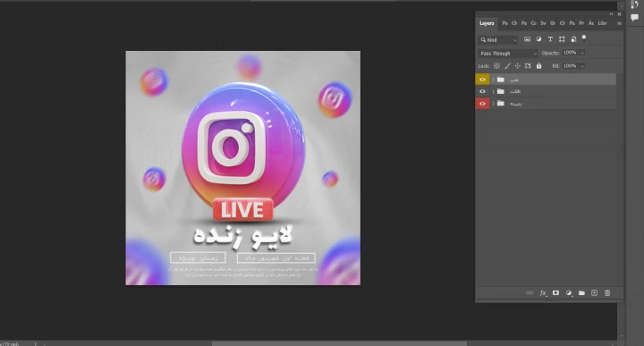Click the Opacity label

550,53
